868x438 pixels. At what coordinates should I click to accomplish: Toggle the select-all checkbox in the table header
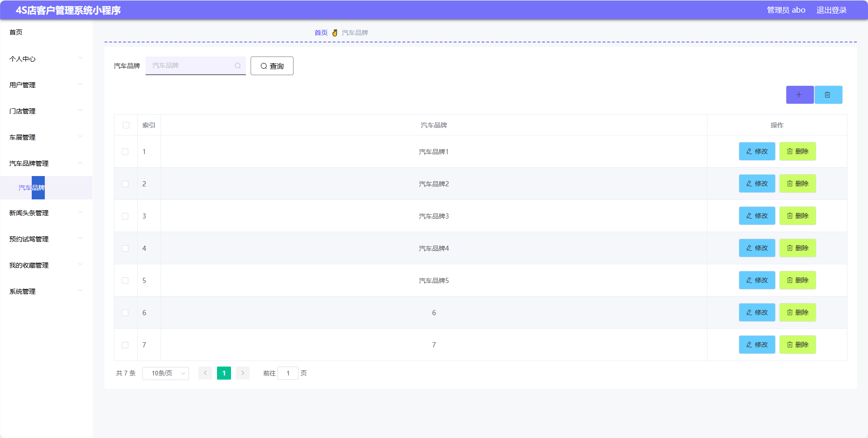126,125
